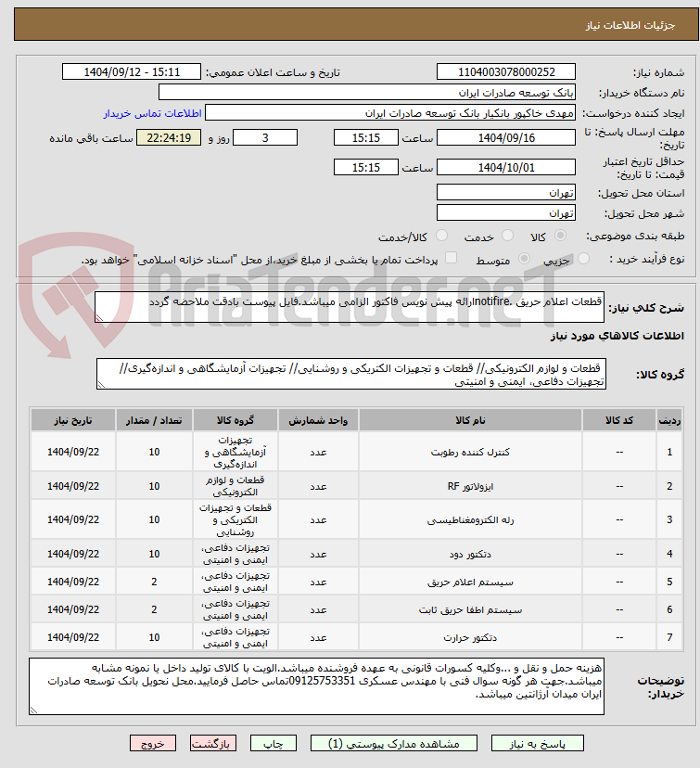
Task: Click the نام کالا column header
Action: pyautogui.click(x=470, y=420)
